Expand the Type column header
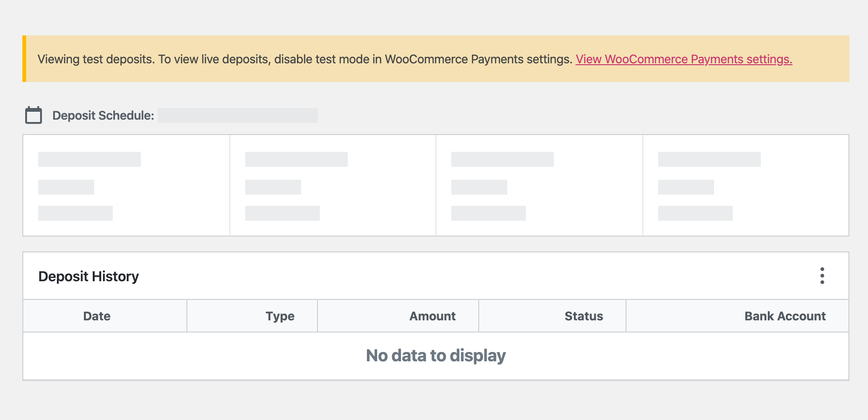This screenshot has height=420, width=868. point(279,316)
